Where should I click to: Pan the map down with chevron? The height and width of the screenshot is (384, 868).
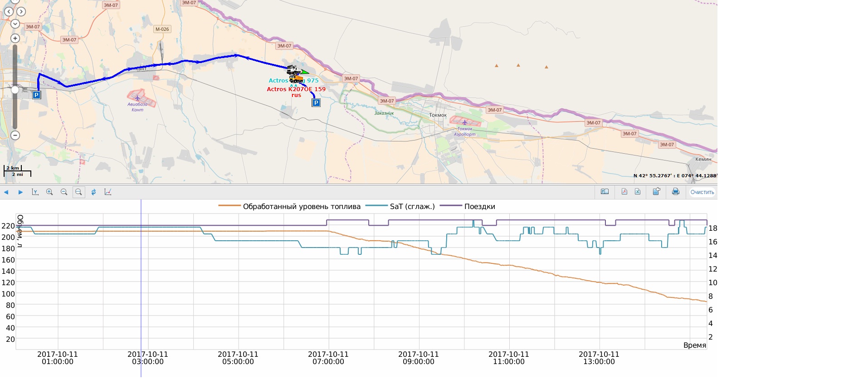15,24
